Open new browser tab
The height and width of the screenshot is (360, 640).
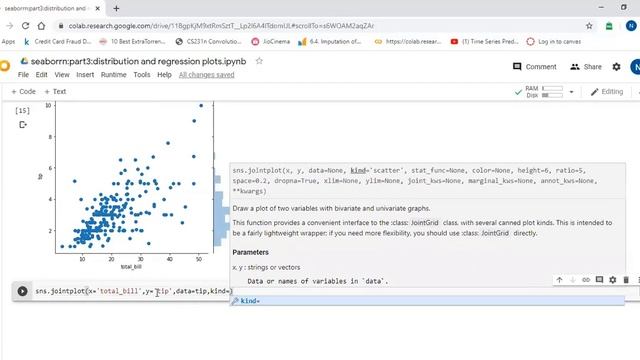click(x=116, y=8)
